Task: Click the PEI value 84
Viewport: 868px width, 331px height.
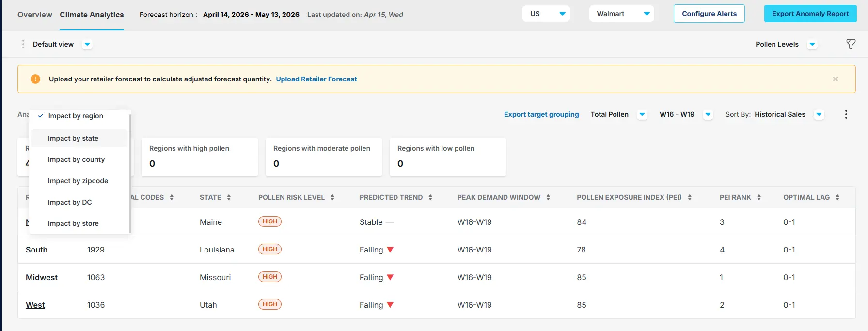Action: [582, 222]
